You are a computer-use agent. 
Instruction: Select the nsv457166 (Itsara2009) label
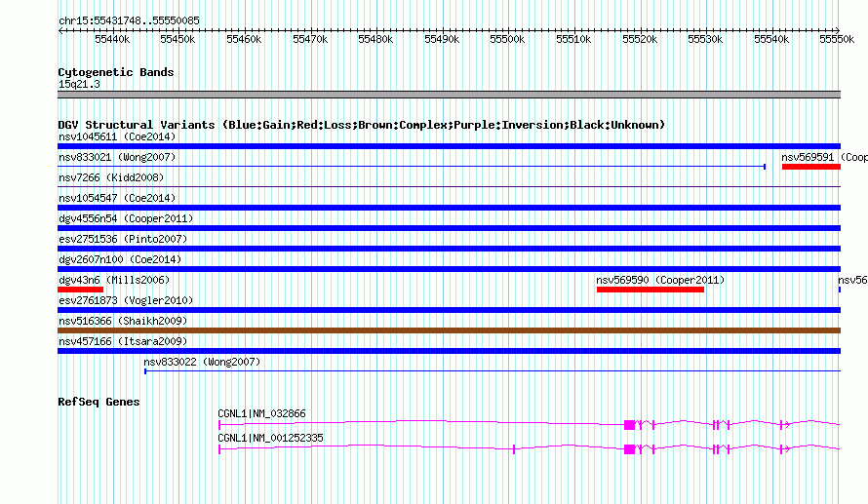click(x=123, y=341)
